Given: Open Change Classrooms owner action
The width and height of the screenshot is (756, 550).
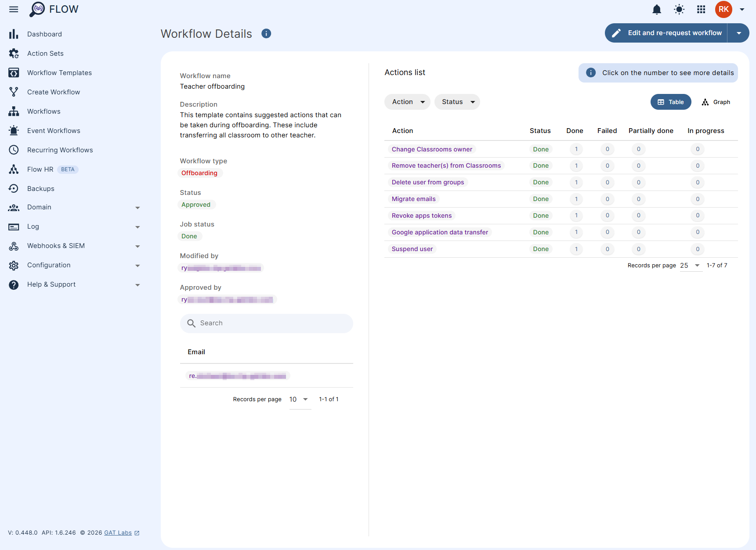Looking at the screenshot, I should click(432, 149).
